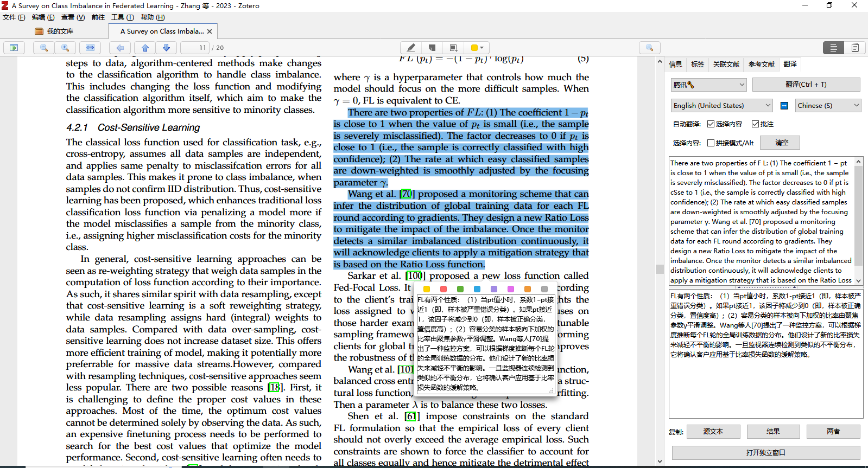Viewport: 868px width, 468px height.
Task: Pick the purple color in annotation popup
Action: point(494,289)
